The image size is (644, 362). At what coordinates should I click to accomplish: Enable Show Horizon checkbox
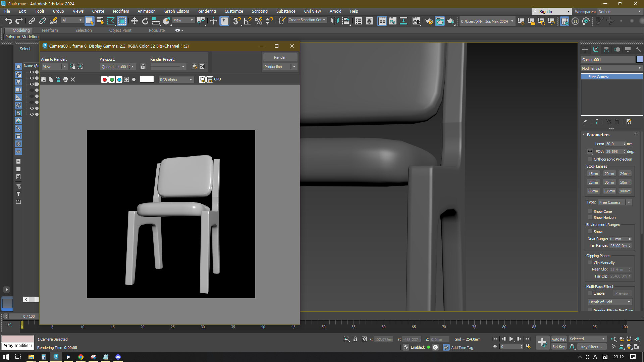[x=590, y=217]
